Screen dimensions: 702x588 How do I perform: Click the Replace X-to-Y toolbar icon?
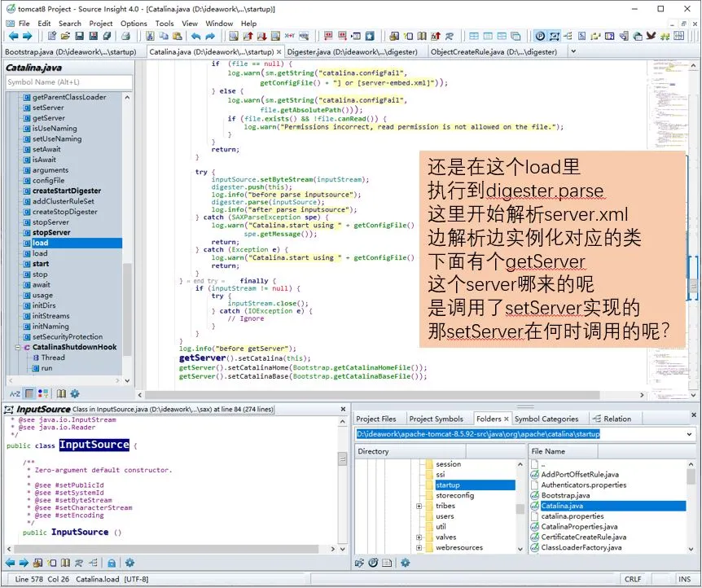[x=290, y=37]
